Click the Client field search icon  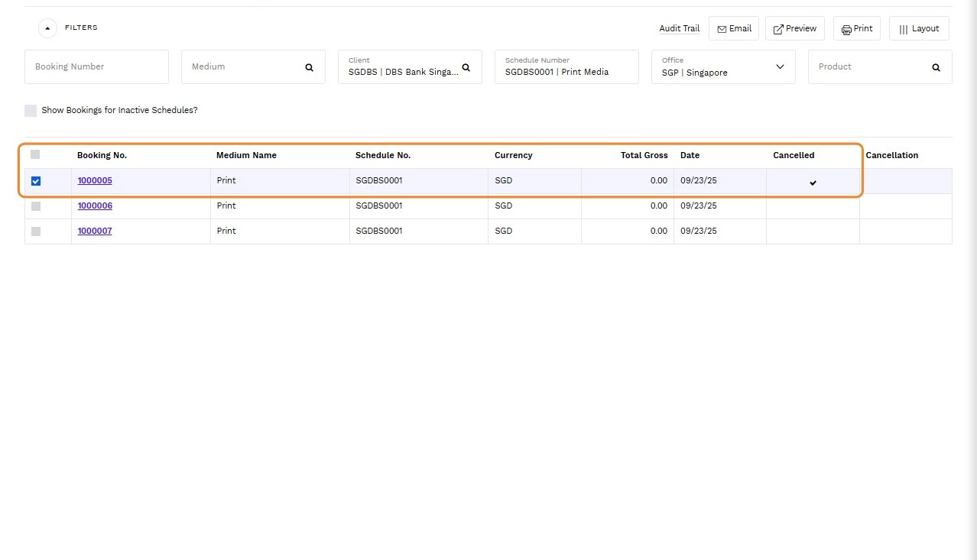click(x=466, y=67)
